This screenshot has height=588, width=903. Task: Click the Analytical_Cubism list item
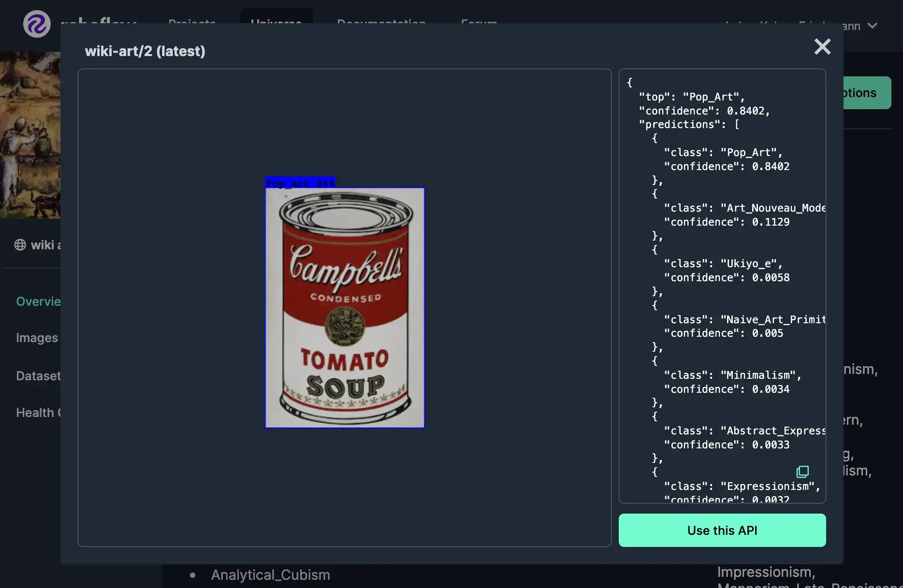[271, 575]
